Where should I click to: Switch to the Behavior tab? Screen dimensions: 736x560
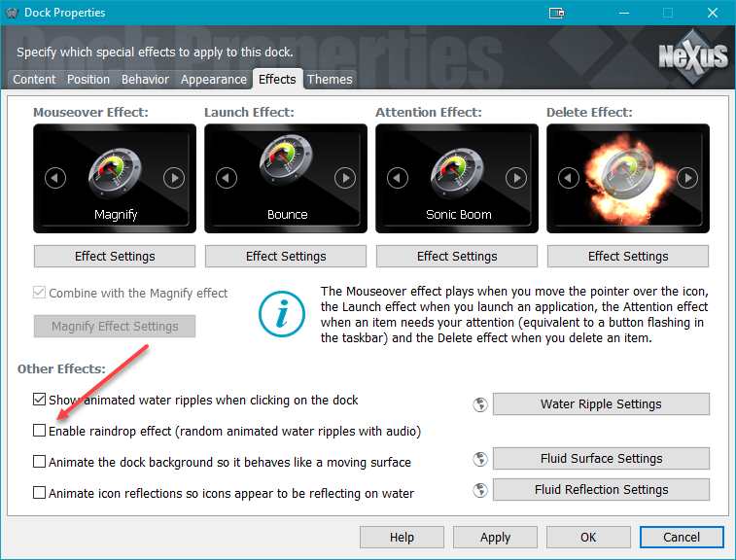pos(145,80)
